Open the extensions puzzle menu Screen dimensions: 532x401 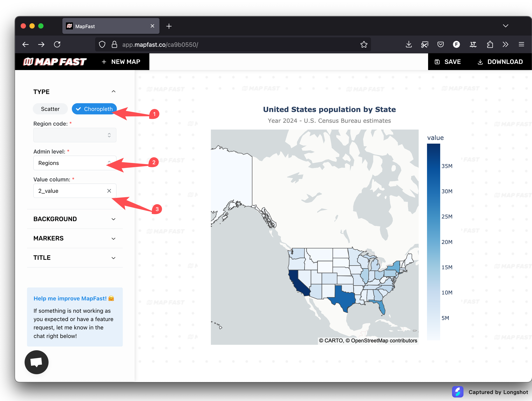490,45
